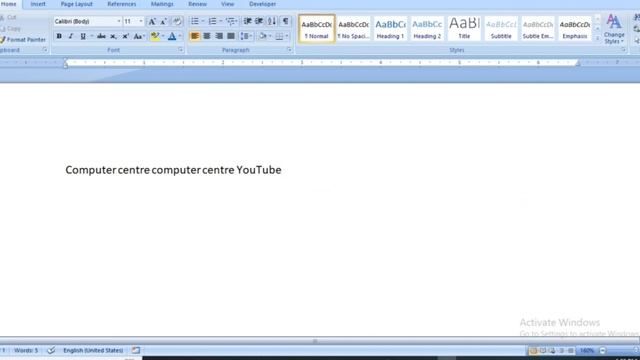This screenshot has height=360, width=640.
Task: Switch to the Mailings tab
Action: pyautogui.click(x=162, y=4)
